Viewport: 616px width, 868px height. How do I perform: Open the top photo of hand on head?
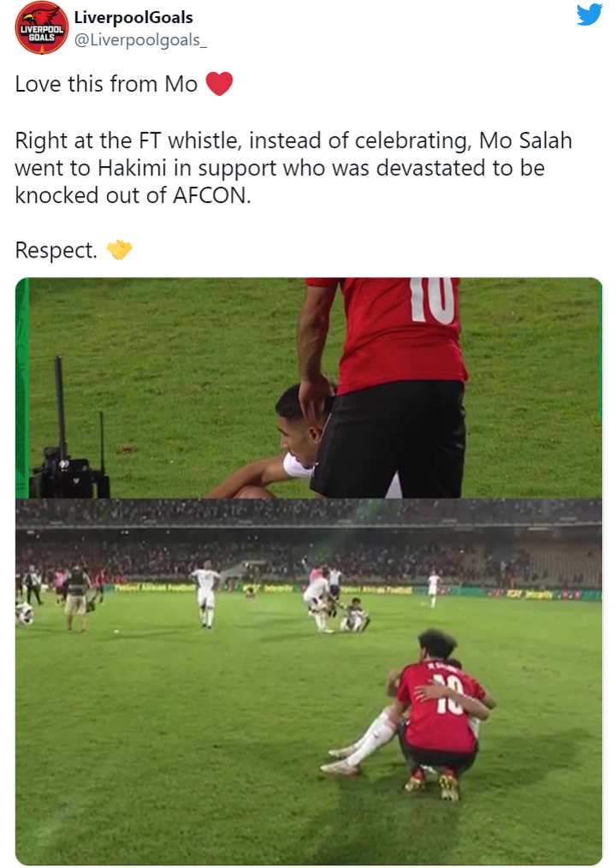pos(309,388)
